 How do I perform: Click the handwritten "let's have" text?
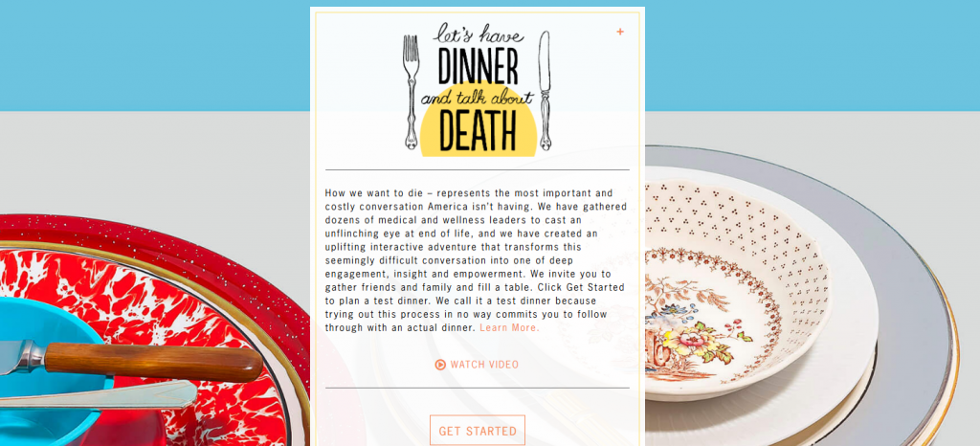(479, 33)
